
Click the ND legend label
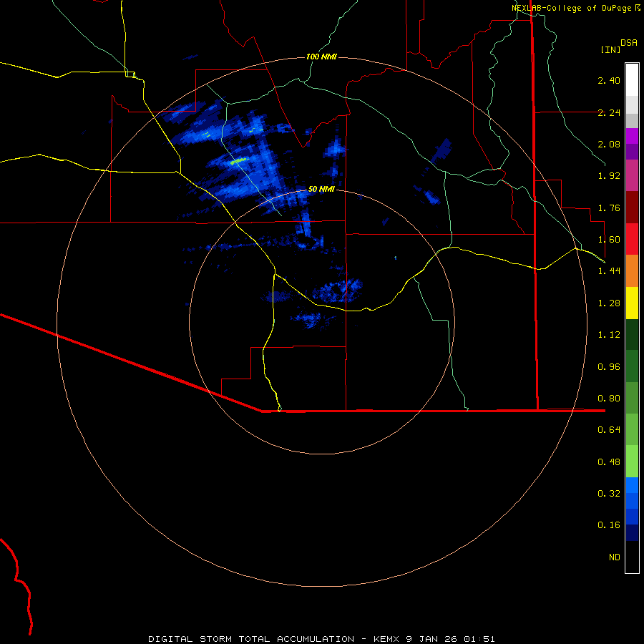615,557
